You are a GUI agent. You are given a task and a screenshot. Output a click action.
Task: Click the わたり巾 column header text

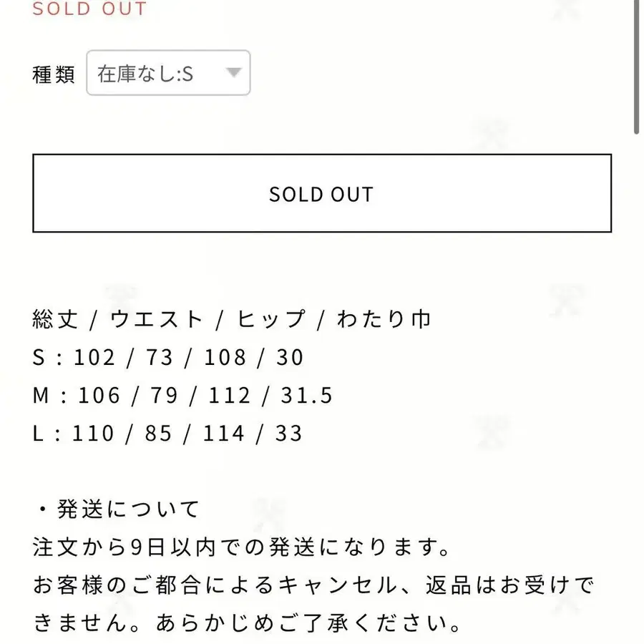click(x=384, y=319)
